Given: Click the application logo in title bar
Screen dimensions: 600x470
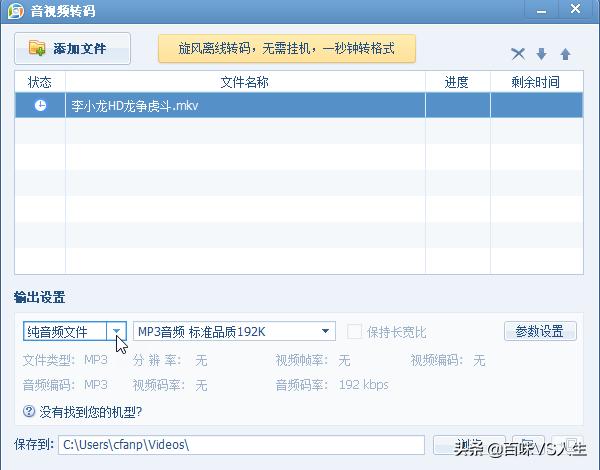Looking at the screenshot, I should [15, 11].
